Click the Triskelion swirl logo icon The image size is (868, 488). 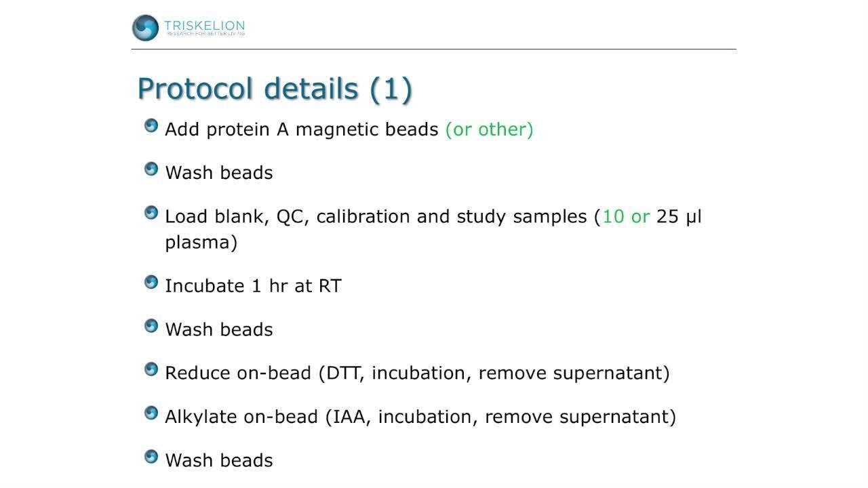[x=145, y=28]
